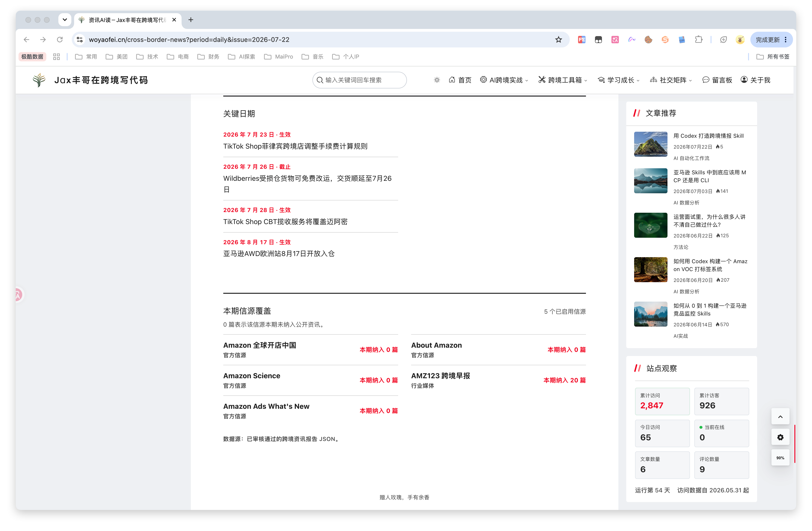Click site title Jax丰哥在跨境写代码
This screenshot has height=531, width=812.
101,80
